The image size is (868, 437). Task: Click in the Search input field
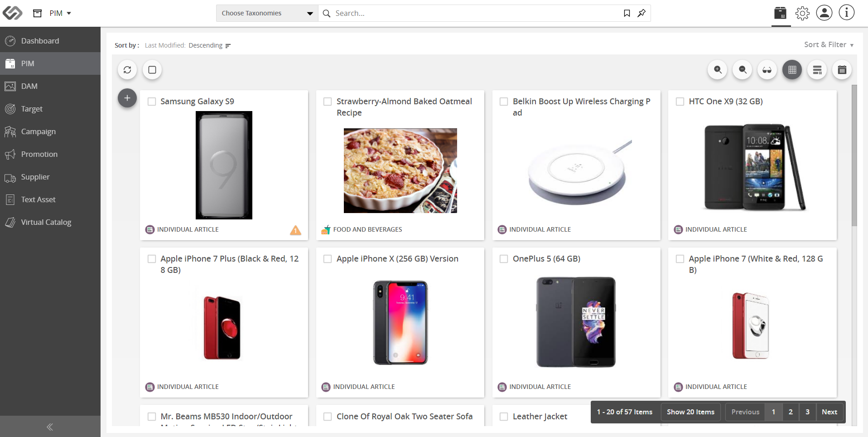tap(476, 13)
